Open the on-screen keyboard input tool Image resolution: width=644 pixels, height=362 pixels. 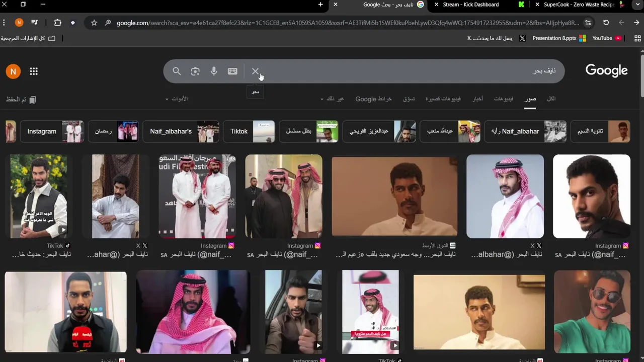point(232,71)
